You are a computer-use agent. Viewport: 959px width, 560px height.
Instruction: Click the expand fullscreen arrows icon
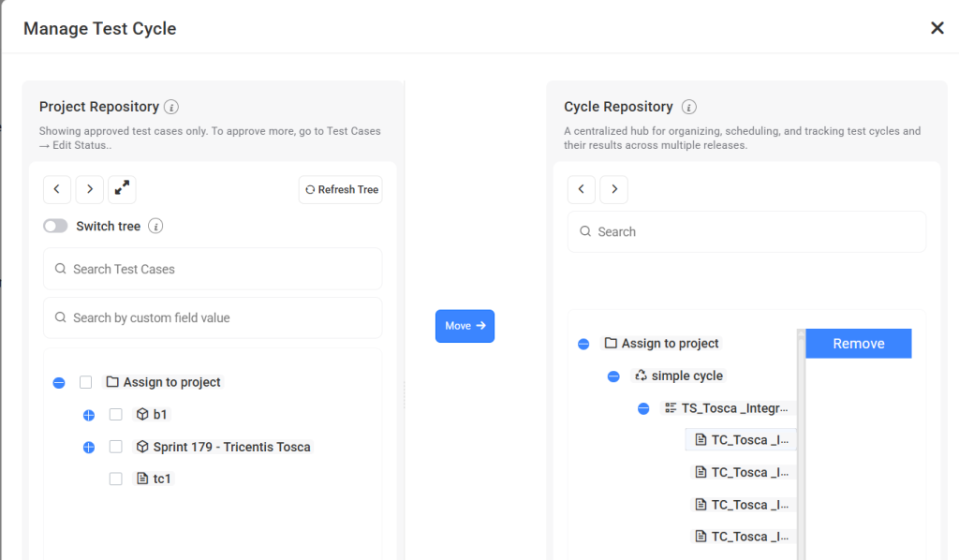[122, 189]
